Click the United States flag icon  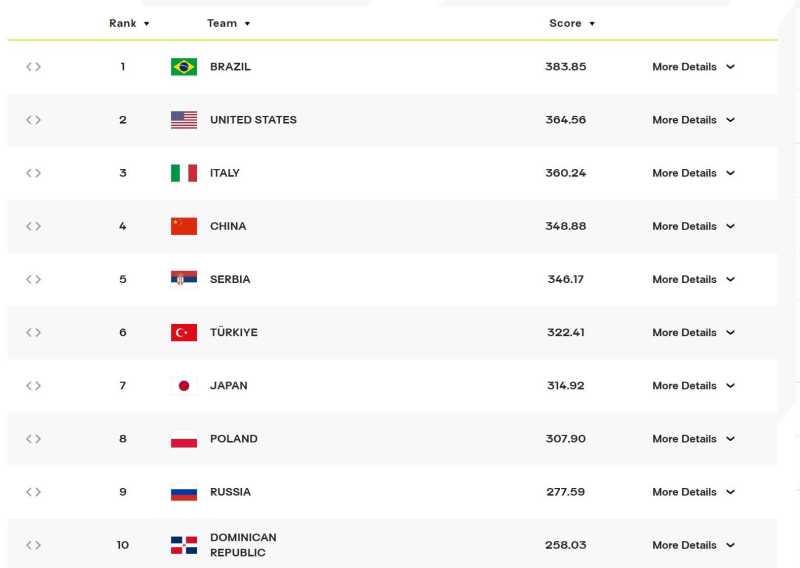point(184,120)
